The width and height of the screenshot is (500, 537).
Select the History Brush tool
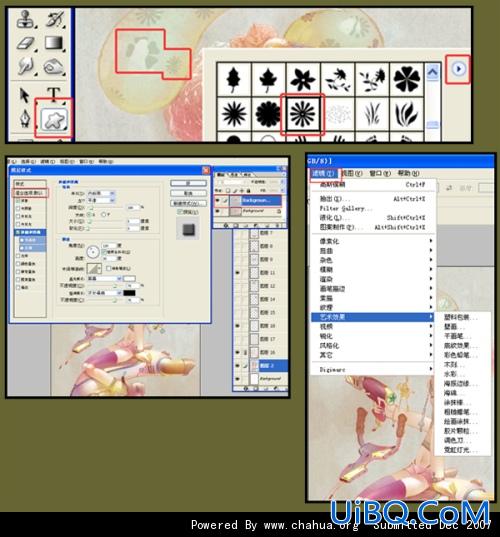tap(55, 20)
